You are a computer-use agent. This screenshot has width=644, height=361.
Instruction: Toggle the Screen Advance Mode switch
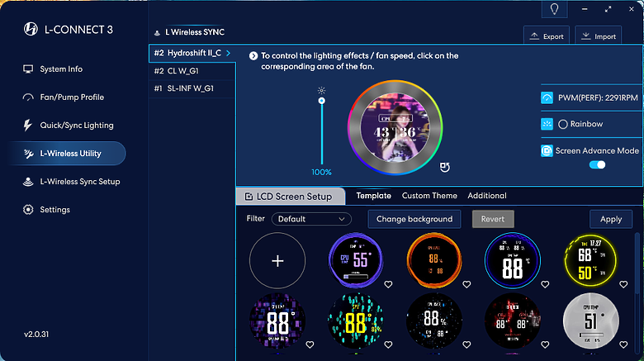[x=597, y=165]
